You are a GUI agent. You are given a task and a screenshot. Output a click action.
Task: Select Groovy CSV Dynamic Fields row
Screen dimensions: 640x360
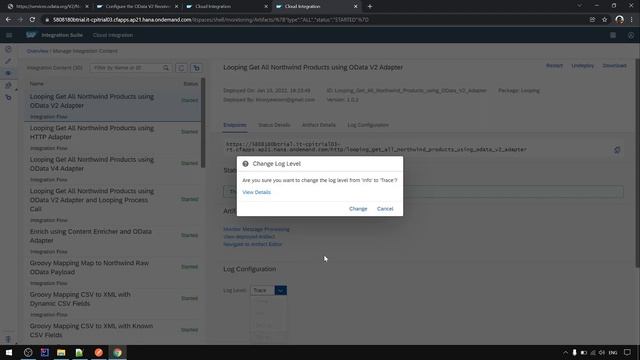(113, 303)
